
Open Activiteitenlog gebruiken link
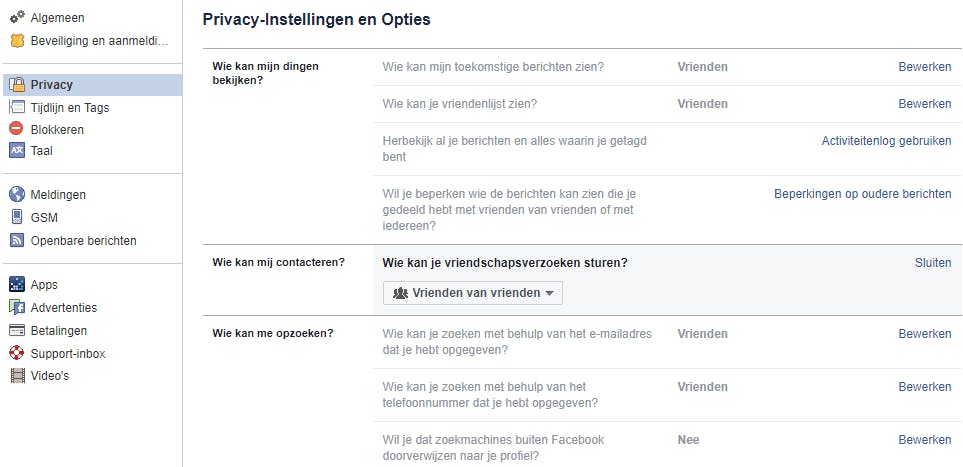[x=886, y=141]
